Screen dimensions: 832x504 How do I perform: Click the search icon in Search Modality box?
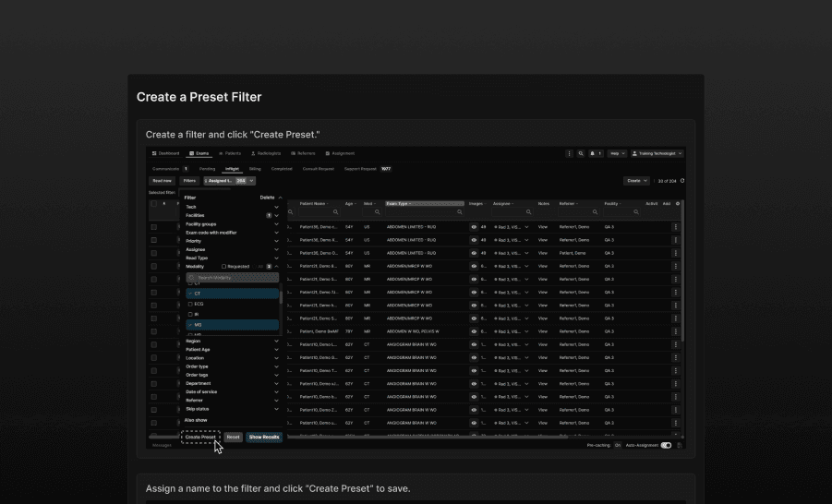click(191, 278)
